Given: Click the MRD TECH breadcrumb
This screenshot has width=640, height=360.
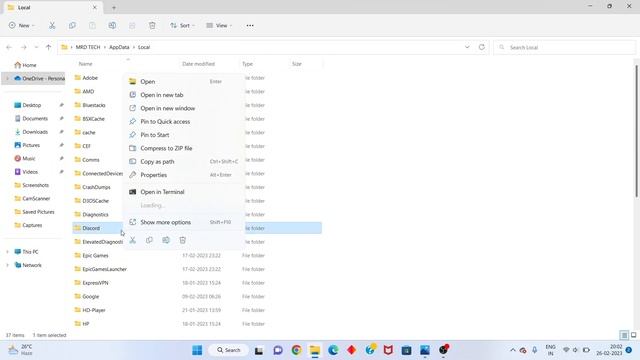Looking at the screenshot, I should tap(88, 47).
